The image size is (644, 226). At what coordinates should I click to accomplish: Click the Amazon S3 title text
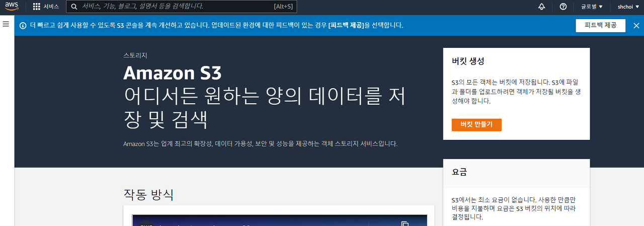[x=173, y=73]
